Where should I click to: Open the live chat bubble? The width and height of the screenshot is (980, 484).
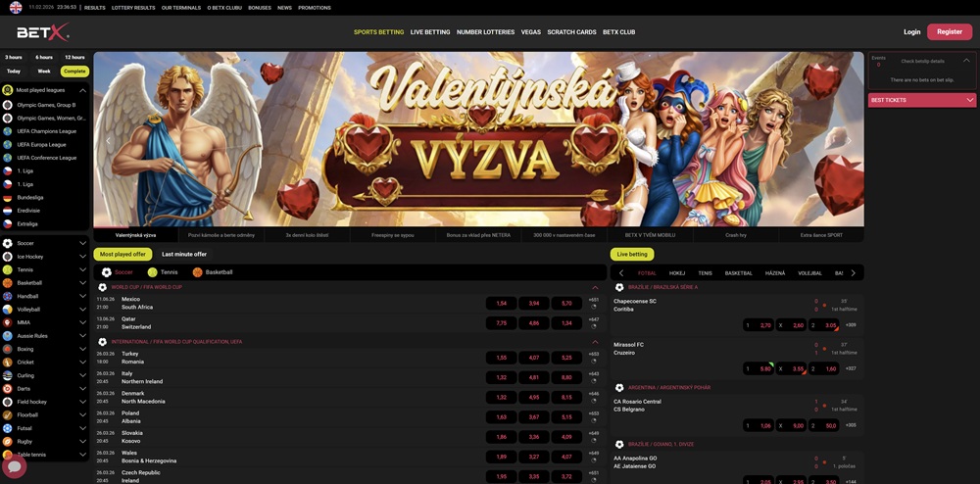(15, 466)
